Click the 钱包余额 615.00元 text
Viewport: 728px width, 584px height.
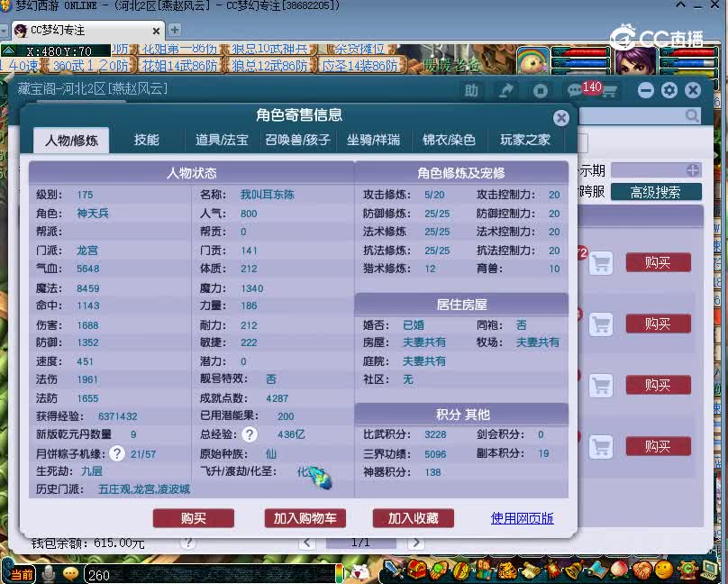(x=88, y=543)
